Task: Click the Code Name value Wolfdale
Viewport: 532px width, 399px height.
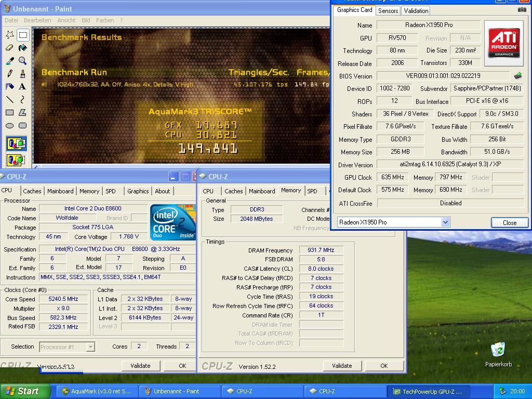Action: [x=67, y=218]
